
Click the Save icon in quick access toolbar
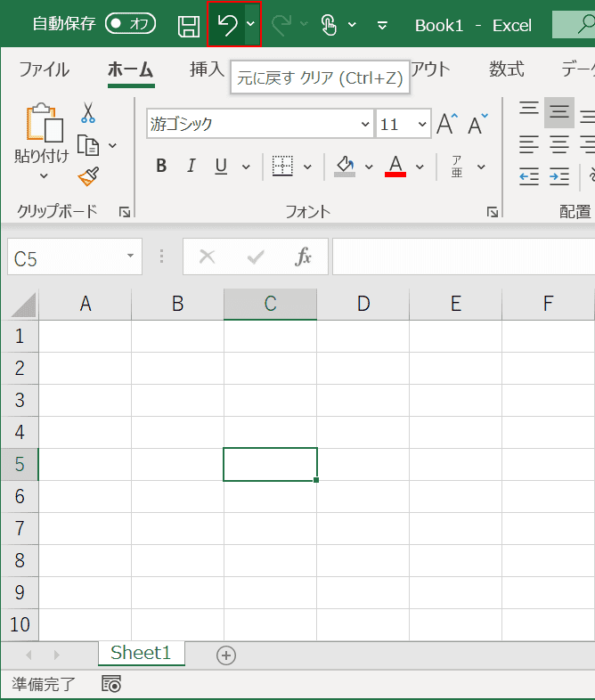188,26
